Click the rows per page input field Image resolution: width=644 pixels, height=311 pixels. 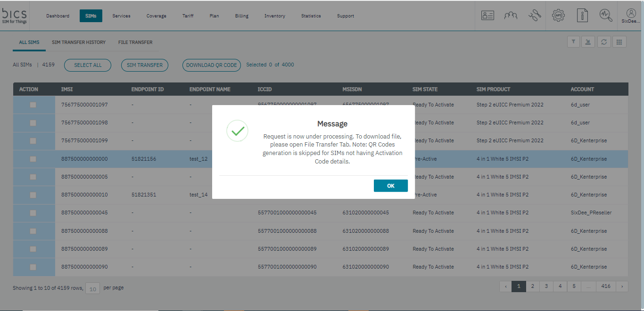(93, 288)
